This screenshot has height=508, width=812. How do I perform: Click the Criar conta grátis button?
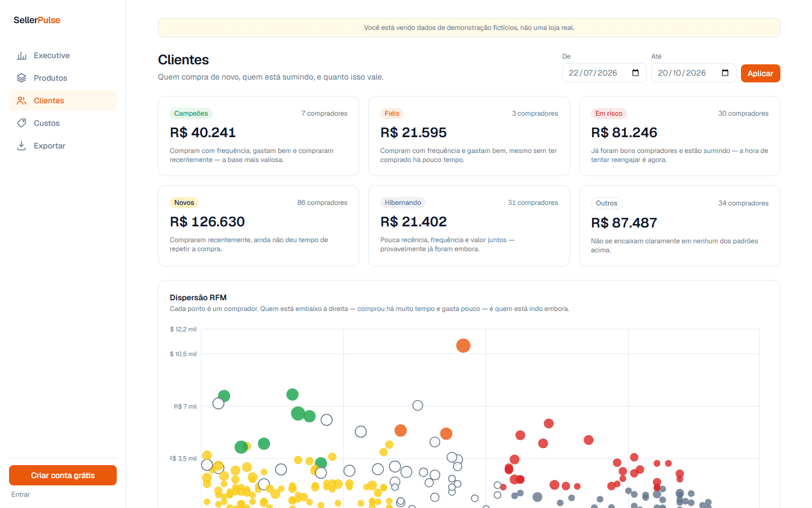pos(63,475)
